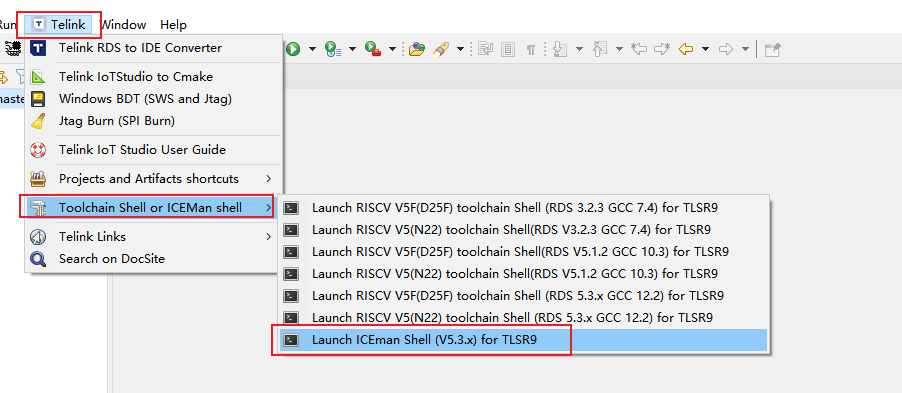902x393 pixels.
Task: Click the Jtag Burn broom icon
Action: coord(38,121)
